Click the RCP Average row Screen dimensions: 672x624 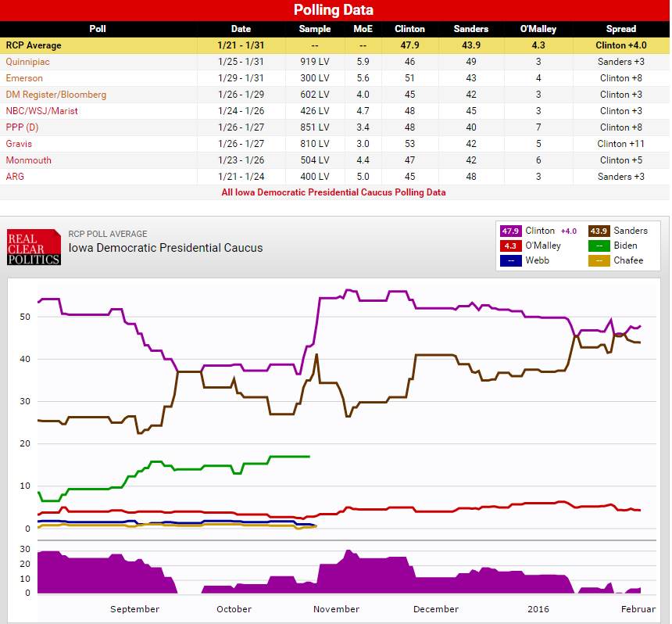coord(334,45)
